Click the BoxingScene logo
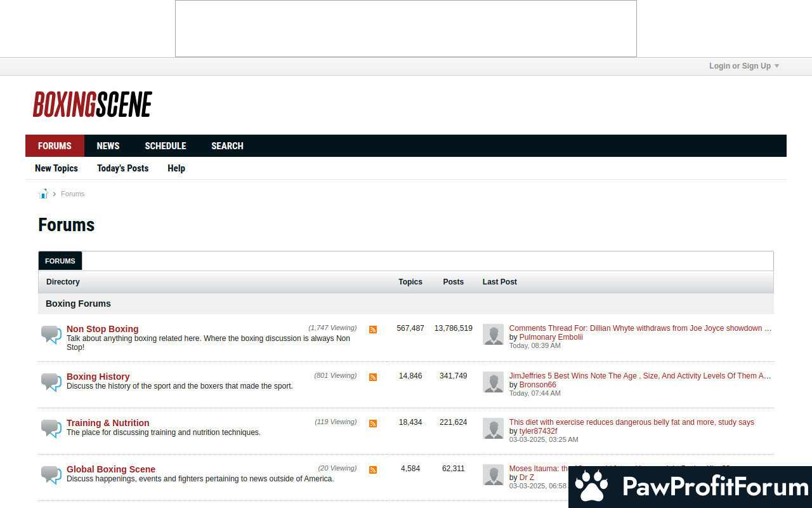 [93, 105]
